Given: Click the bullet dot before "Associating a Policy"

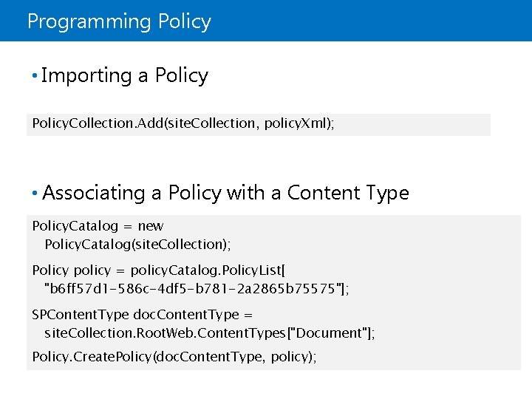Looking at the screenshot, I should (x=34, y=194).
